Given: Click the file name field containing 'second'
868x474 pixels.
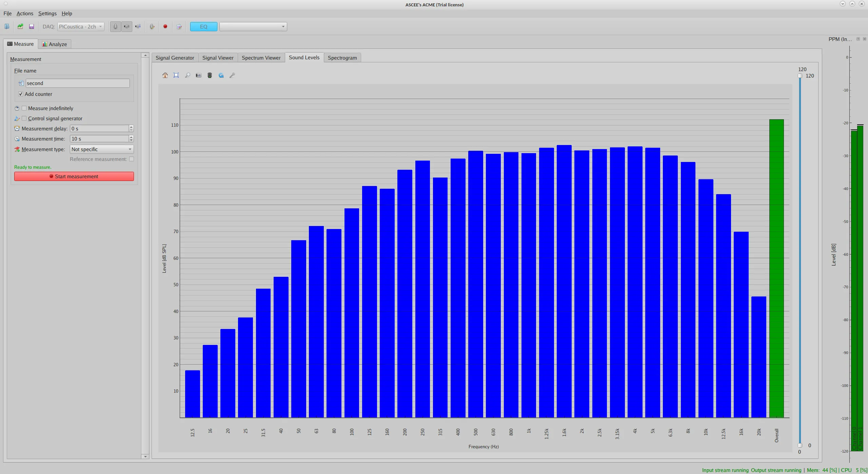Looking at the screenshot, I should (x=78, y=83).
